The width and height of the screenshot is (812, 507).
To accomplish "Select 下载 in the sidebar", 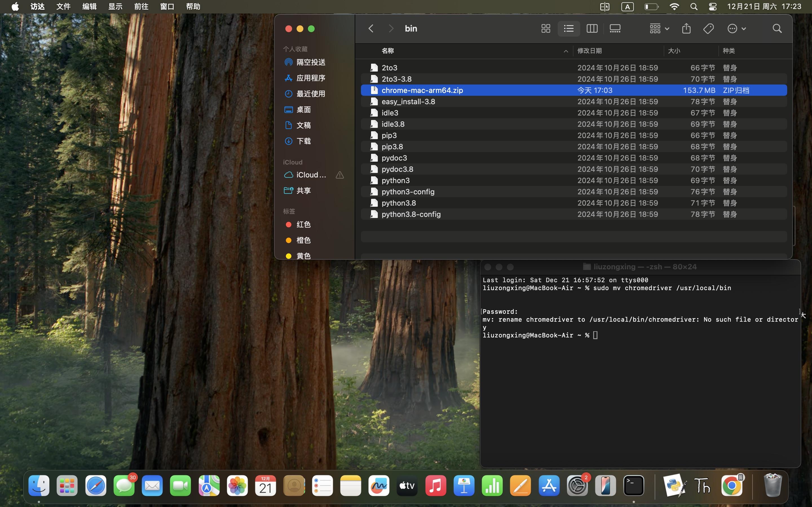I will [303, 141].
